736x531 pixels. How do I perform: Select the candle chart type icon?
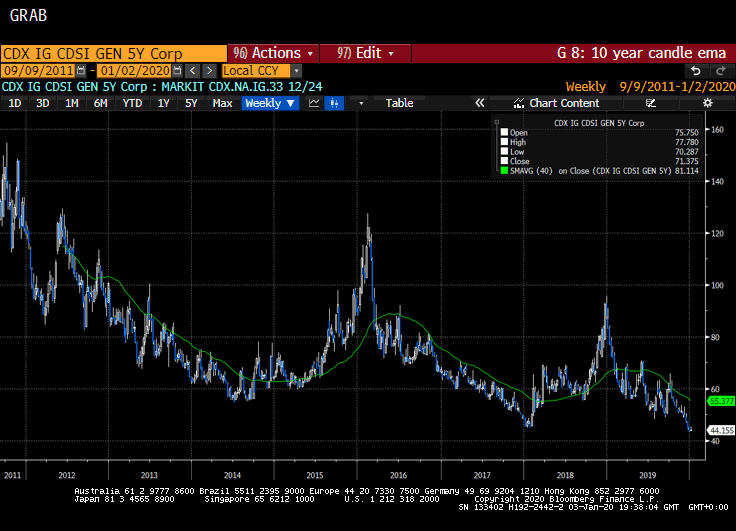pos(334,103)
